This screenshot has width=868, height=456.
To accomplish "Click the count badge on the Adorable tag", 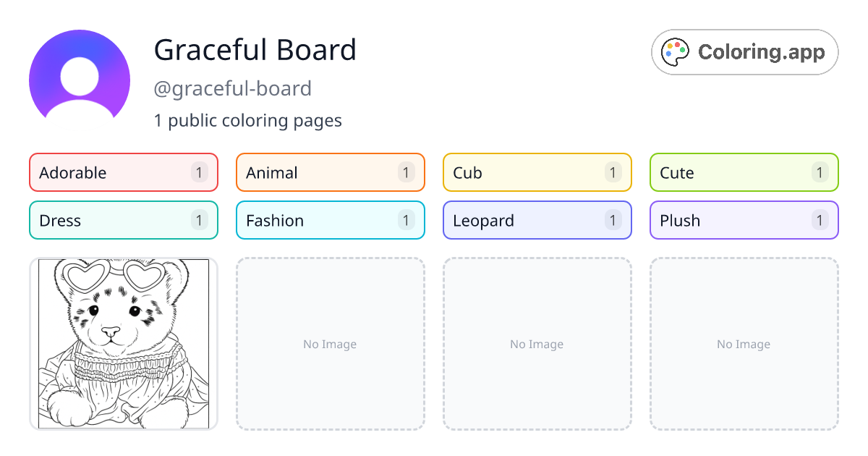I will [199, 172].
